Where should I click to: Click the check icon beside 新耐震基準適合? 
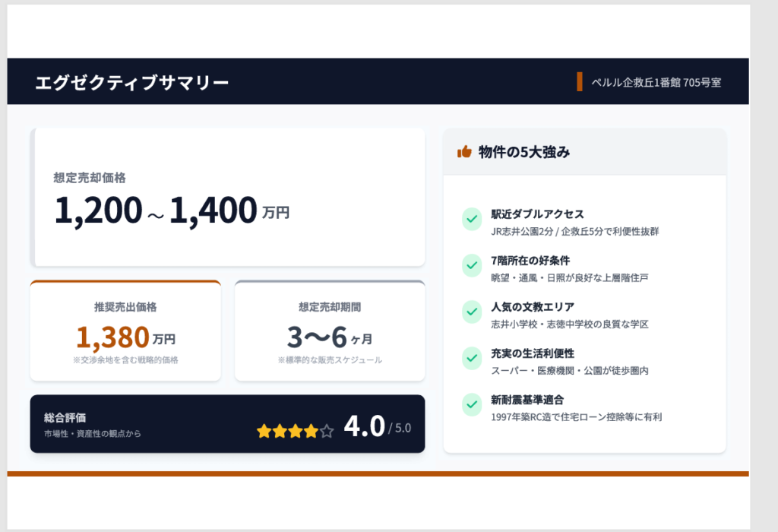click(472, 404)
